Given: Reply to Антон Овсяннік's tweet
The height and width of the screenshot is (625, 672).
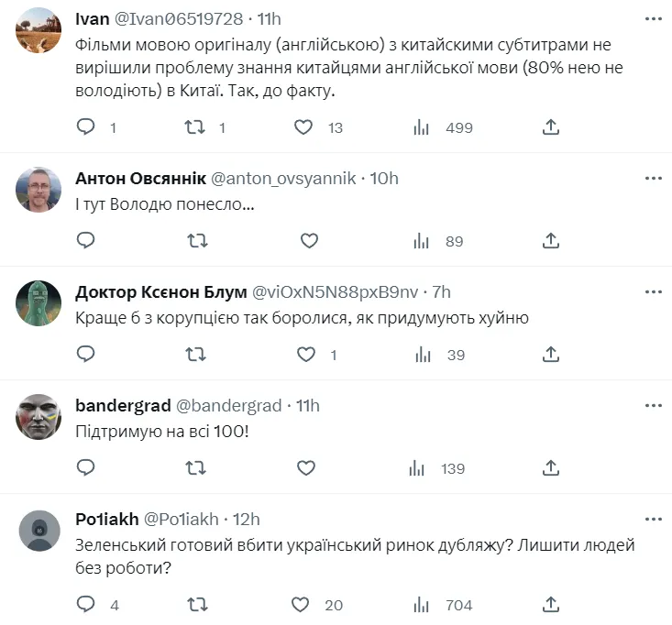Looking at the screenshot, I should point(86,241).
